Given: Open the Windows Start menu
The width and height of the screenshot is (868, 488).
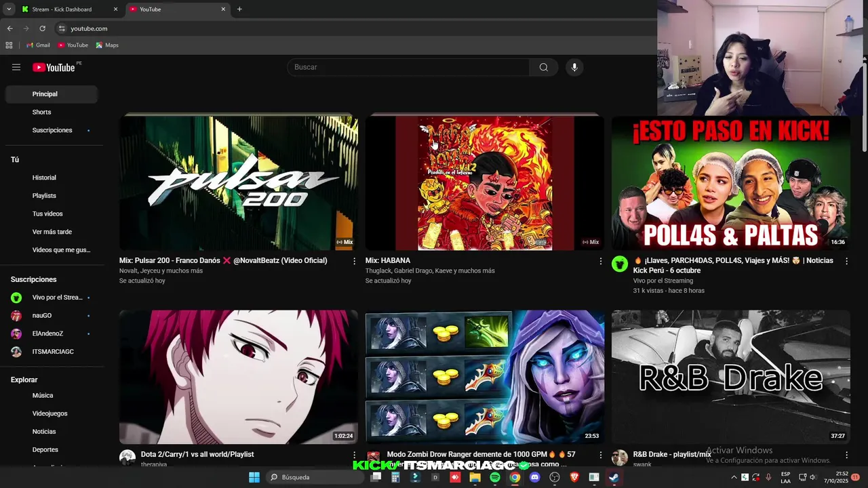Looking at the screenshot, I should [x=254, y=477].
